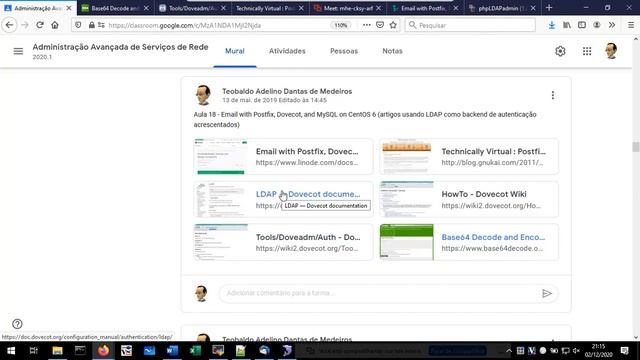Close the Base64 Decode tab

click(146, 8)
